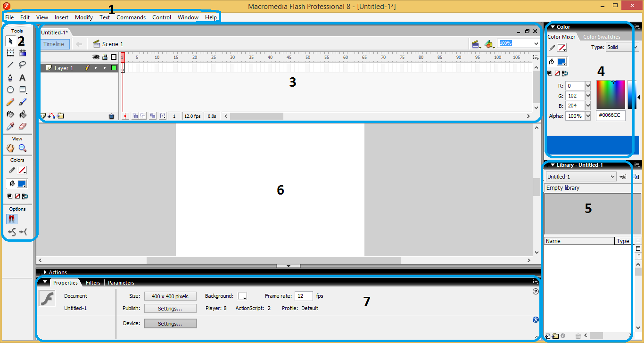This screenshot has width=644, height=343.
Task: Click the Straighten option icon
Action: (23, 231)
